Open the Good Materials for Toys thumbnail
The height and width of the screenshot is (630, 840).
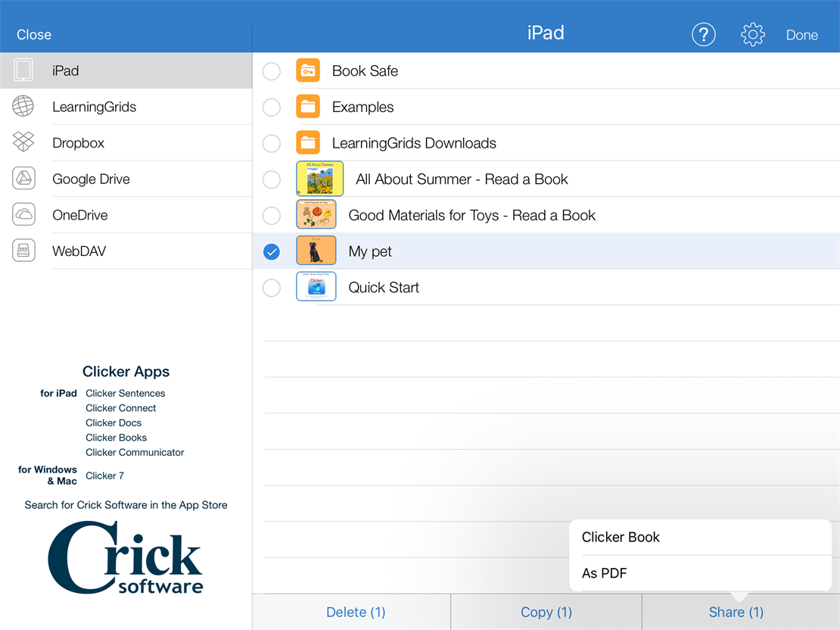[316, 215]
